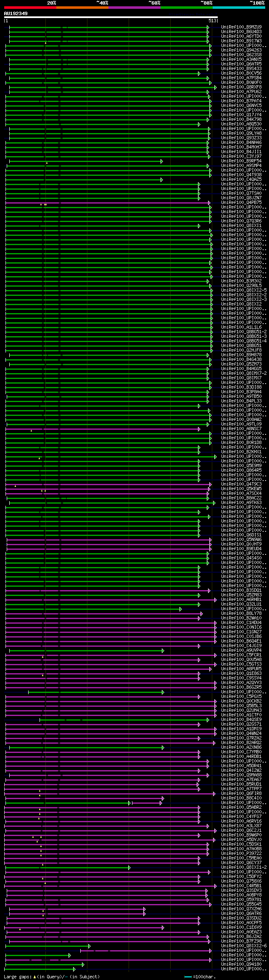Select the UniRef100_Q8RXF8 label
This screenshot has height=980, width=269.
click(241, 87)
